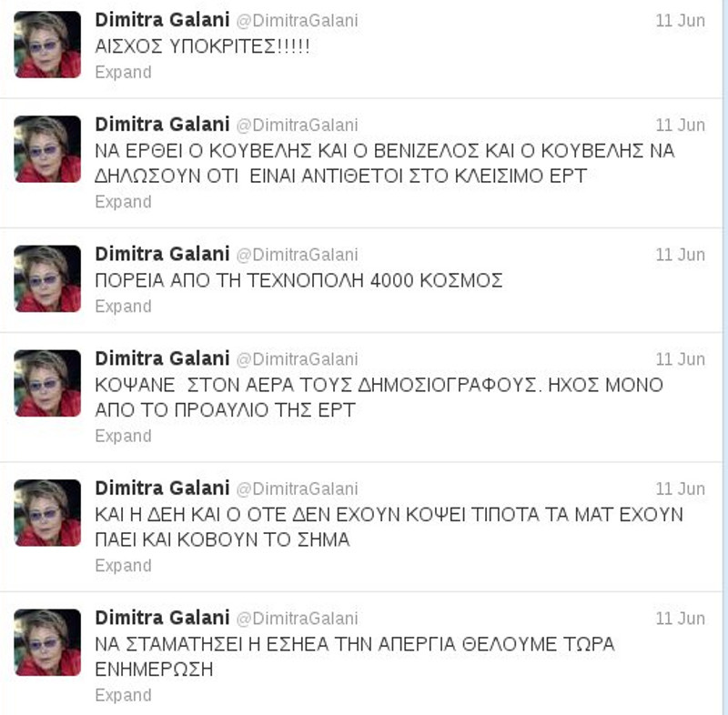Open profile photo beside the ΜΑΤ tweet
The height and width of the screenshot is (715, 728).
point(47,513)
